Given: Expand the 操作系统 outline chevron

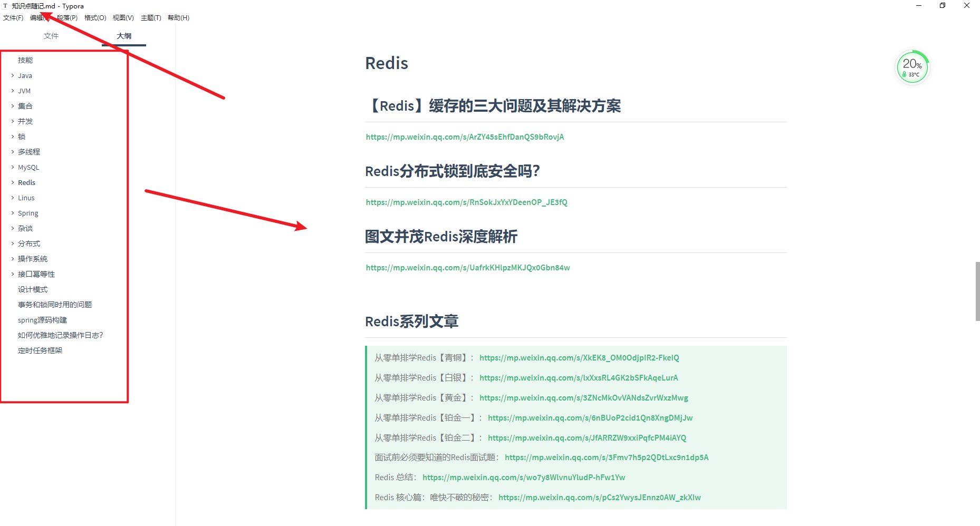Looking at the screenshot, I should point(13,259).
